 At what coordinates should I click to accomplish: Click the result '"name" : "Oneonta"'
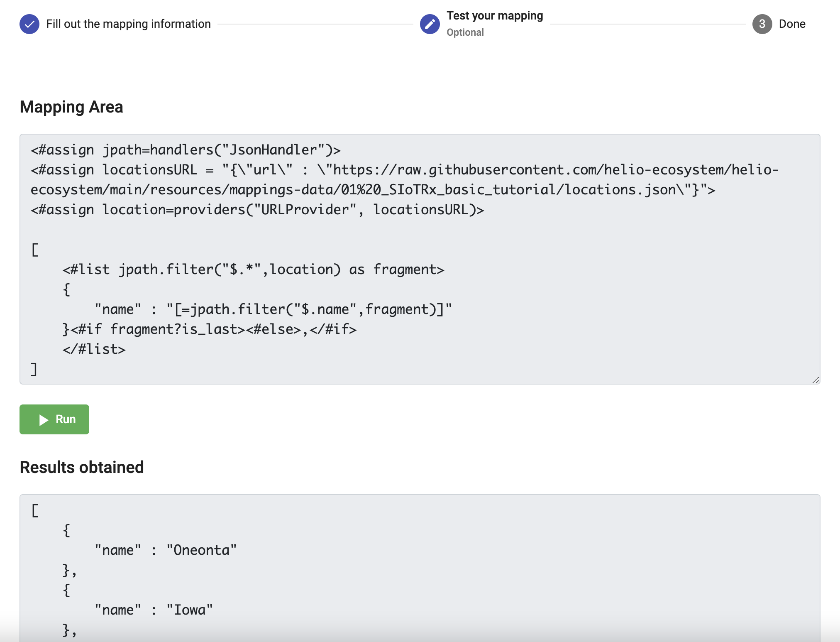166,550
